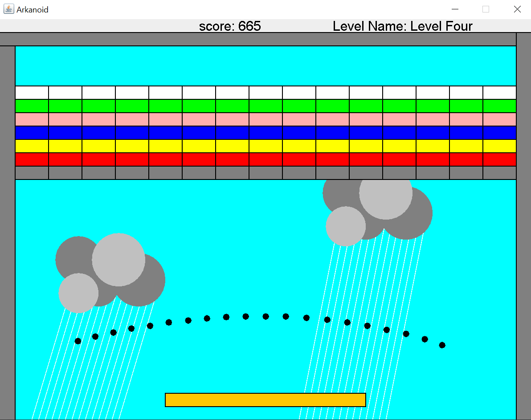Screen dimensions: 531x420
Task: Click the leftmost green brick
Action: click(x=32, y=106)
